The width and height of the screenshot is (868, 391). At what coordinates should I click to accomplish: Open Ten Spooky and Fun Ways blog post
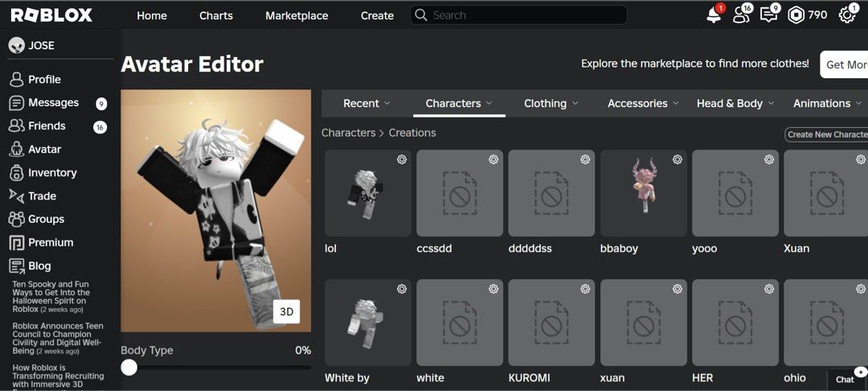click(51, 296)
